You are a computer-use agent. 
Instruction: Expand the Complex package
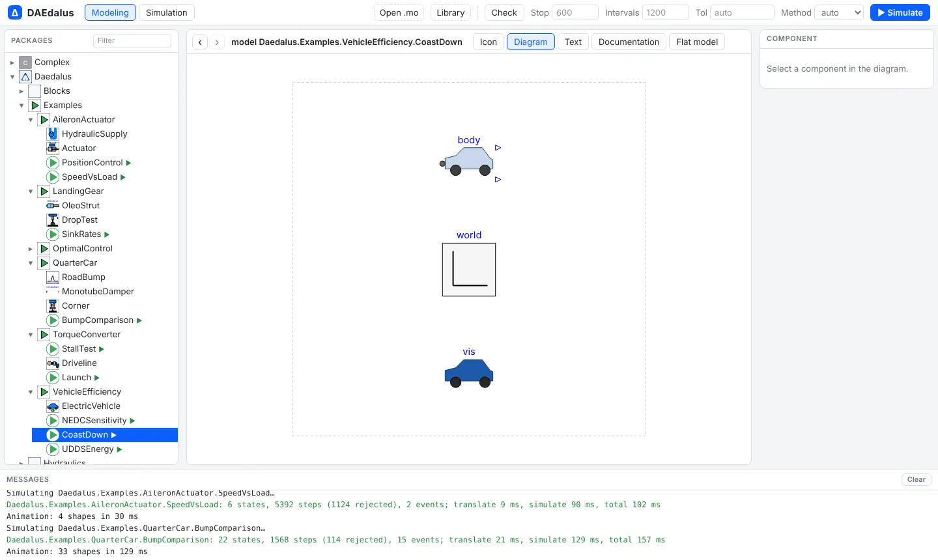pyautogui.click(x=12, y=63)
